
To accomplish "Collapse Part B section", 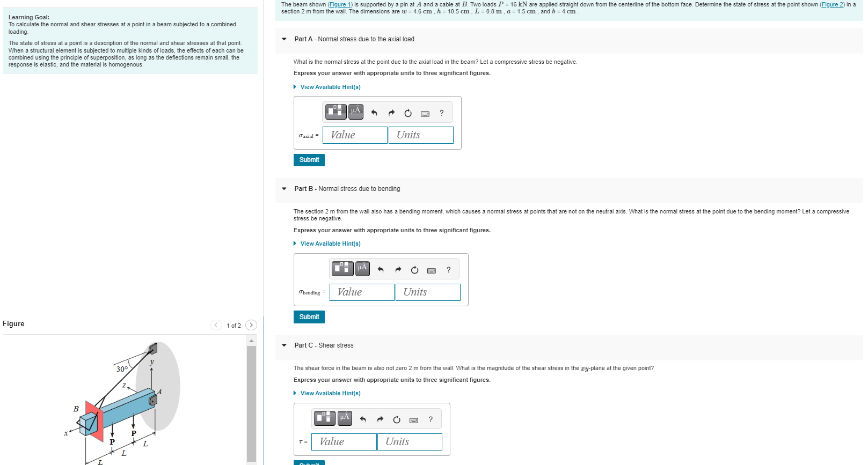I will tap(284, 189).
